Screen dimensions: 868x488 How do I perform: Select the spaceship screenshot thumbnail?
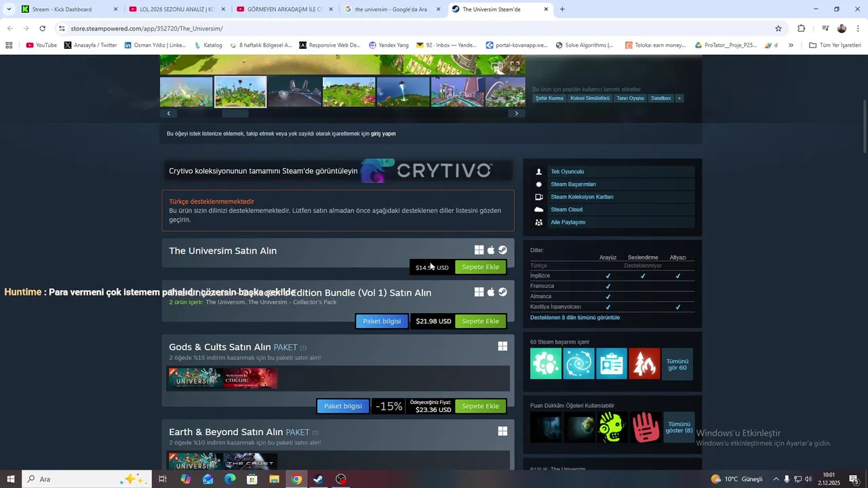click(295, 91)
